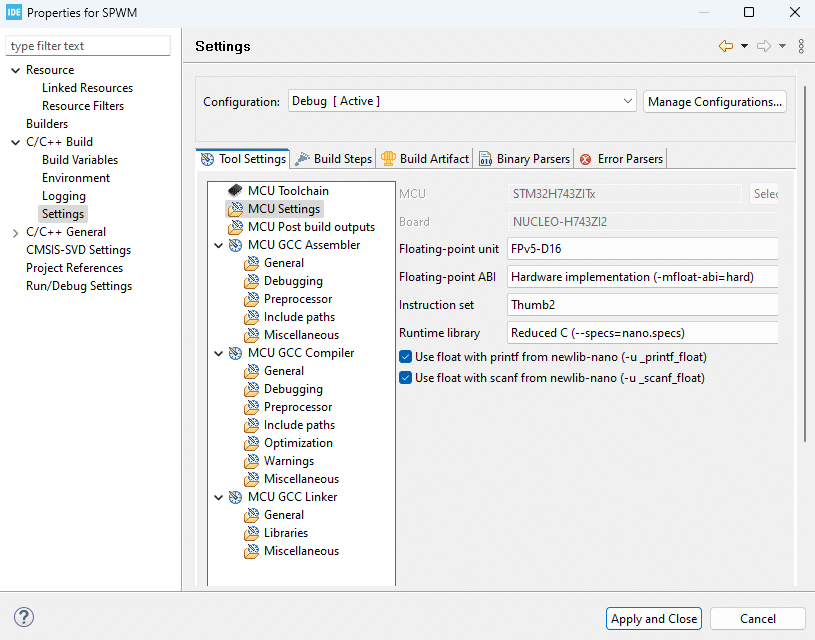Select Logging in the tree

pyautogui.click(x=64, y=196)
